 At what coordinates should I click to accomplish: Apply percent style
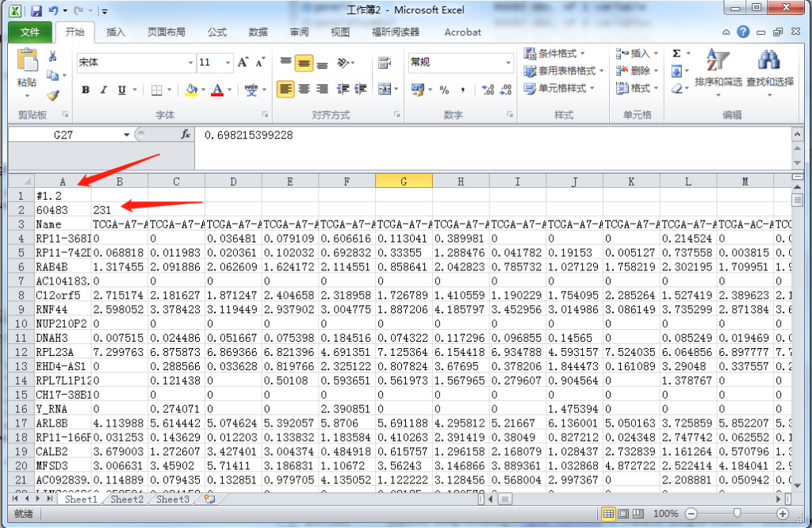coord(444,90)
